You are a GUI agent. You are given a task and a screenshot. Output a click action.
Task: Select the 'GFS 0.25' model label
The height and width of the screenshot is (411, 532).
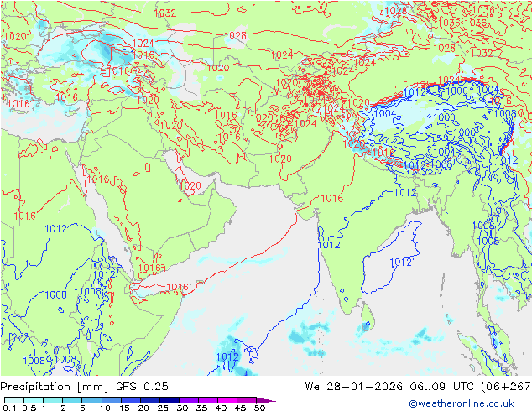coord(142,387)
